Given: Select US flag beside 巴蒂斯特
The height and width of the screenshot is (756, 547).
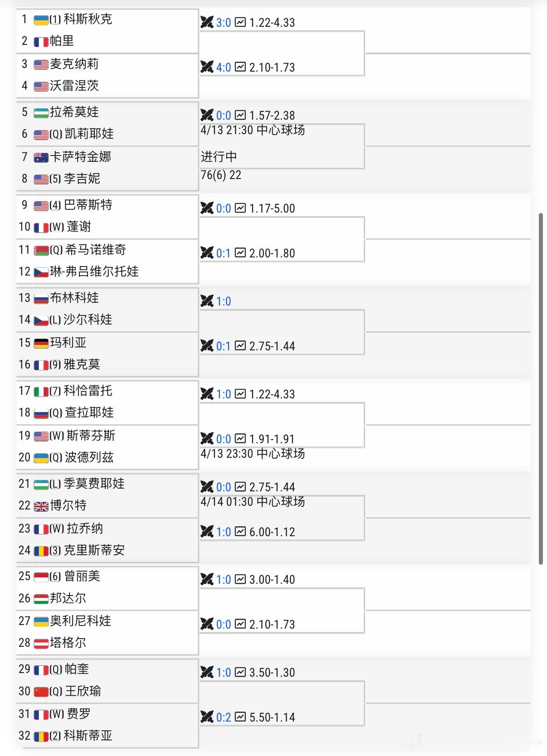Looking at the screenshot, I should (x=41, y=205).
